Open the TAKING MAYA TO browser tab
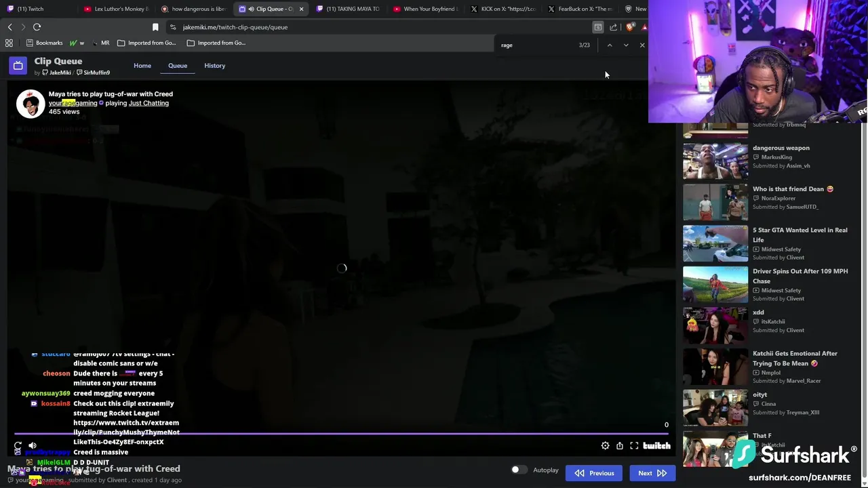This screenshot has height=488, width=868. pyautogui.click(x=348, y=9)
